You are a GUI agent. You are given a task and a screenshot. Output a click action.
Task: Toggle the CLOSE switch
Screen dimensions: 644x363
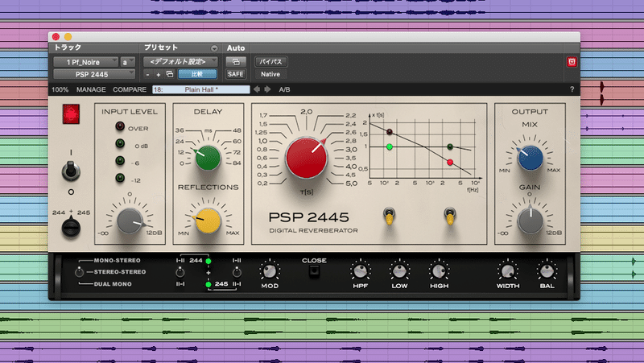click(314, 271)
